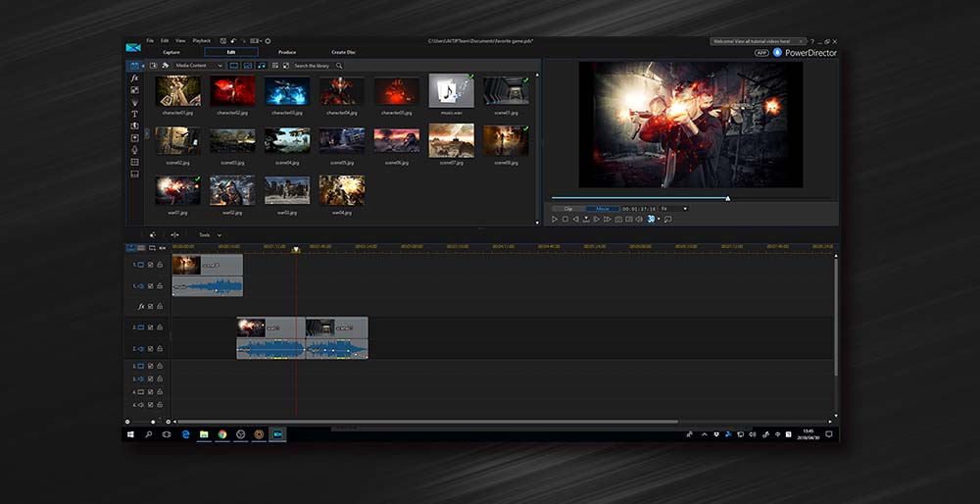Toggle the video files filter button

[234, 66]
